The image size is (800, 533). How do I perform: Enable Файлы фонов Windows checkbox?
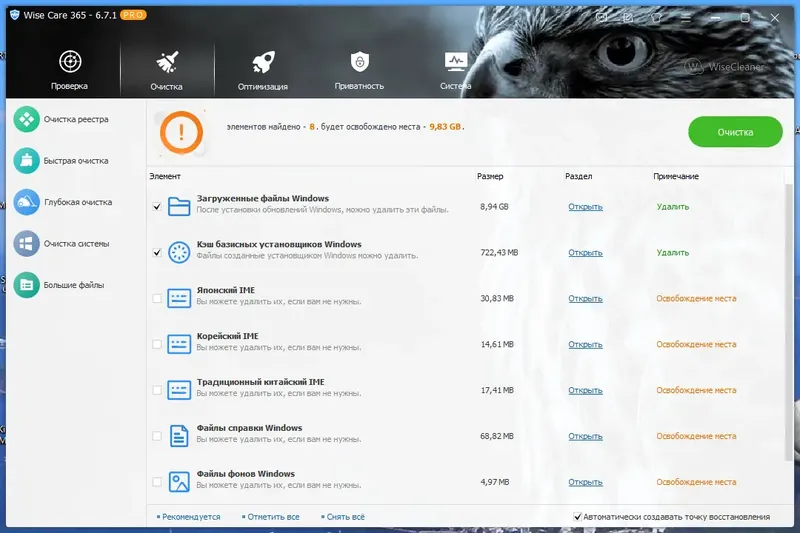click(x=157, y=482)
